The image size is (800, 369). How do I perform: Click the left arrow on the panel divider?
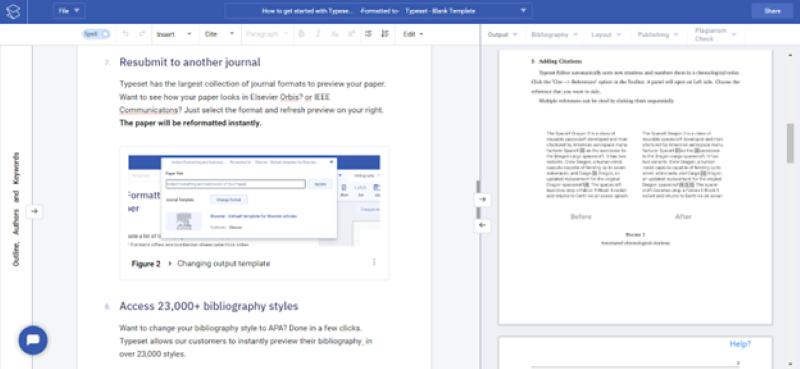(x=483, y=225)
